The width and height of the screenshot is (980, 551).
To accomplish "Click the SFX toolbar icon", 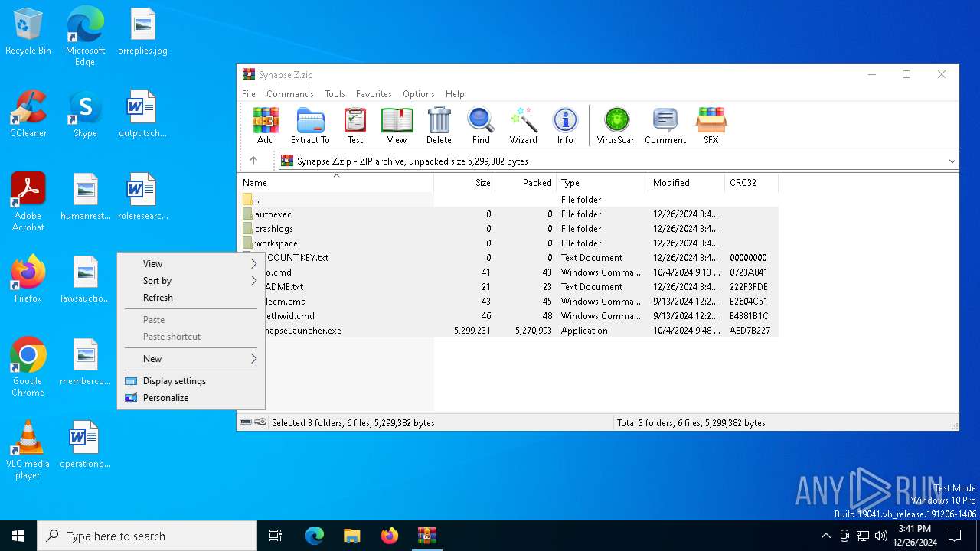I will click(x=711, y=126).
